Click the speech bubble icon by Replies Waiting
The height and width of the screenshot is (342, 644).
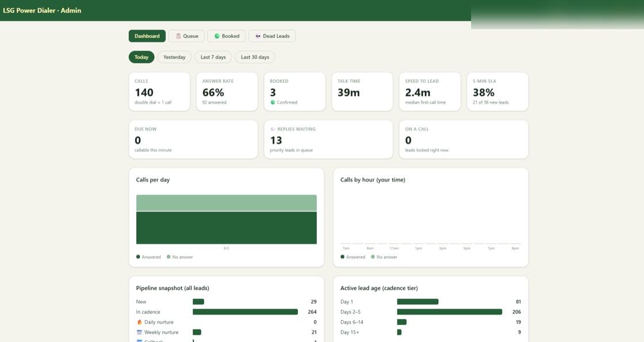click(x=273, y=129)
